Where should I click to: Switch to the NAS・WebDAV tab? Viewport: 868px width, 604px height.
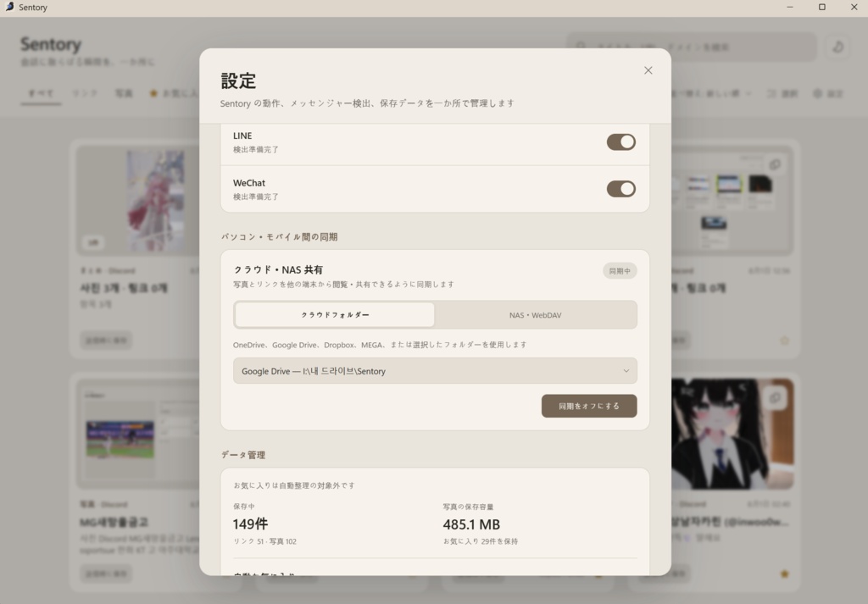coord(536,315)
